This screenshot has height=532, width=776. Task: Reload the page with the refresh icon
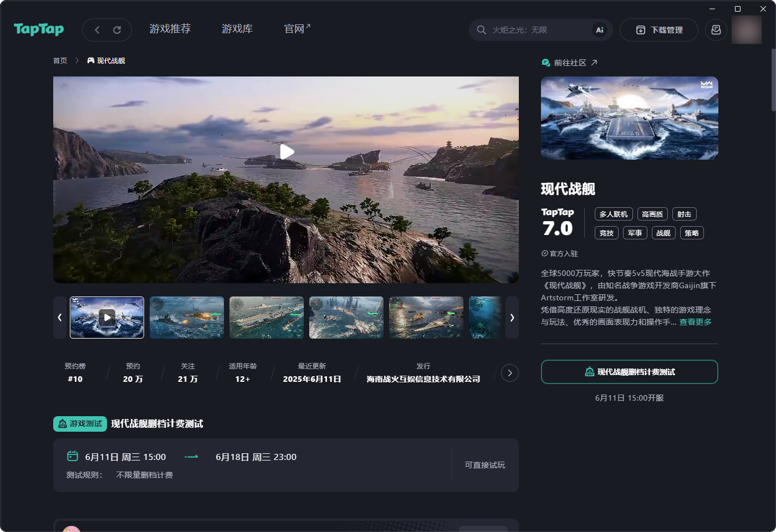117,30
